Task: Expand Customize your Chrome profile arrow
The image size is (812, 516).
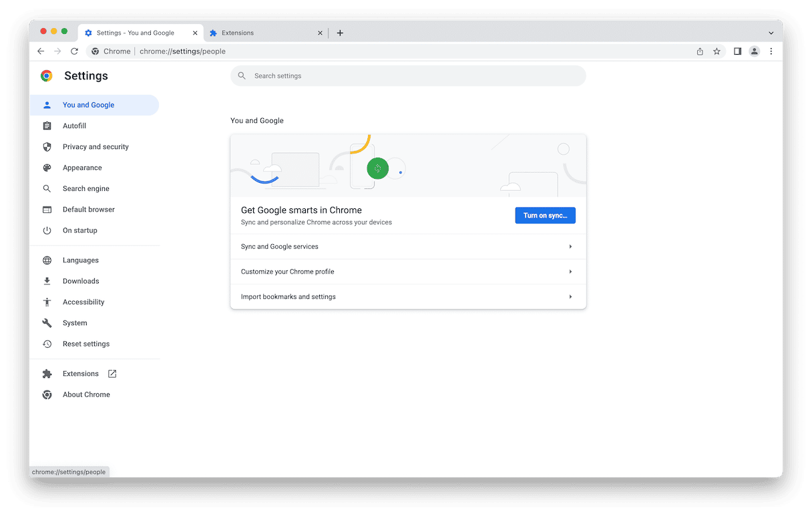Action: (570, 272)
